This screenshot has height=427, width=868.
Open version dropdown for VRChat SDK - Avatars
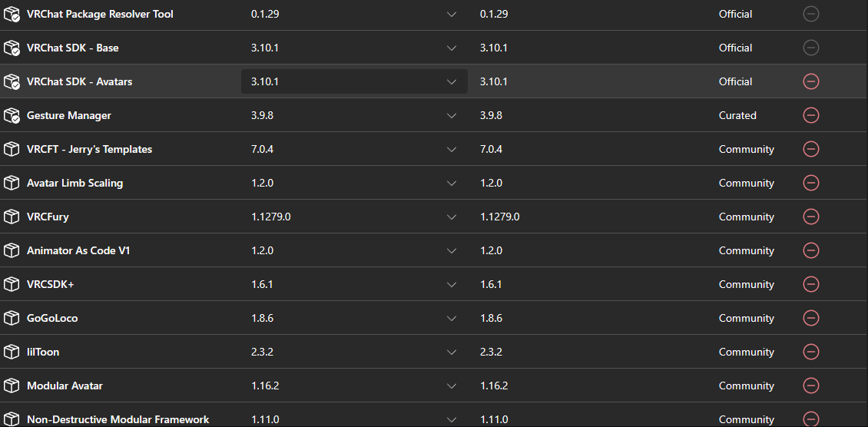354,82
